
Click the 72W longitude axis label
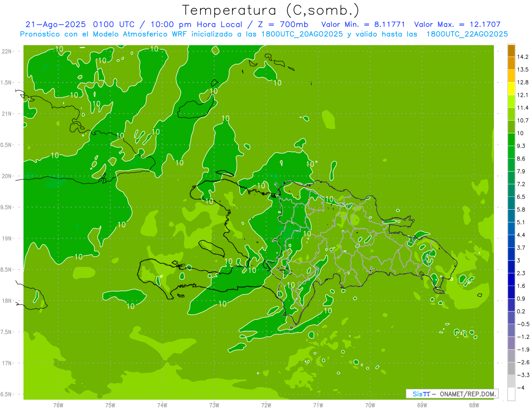(266, 405)
